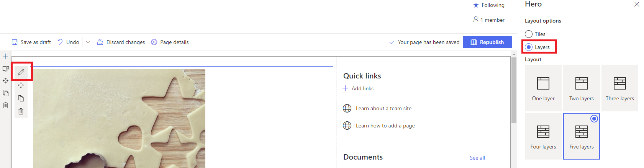Choose Four layers layout
The width and height of the screenshot is (644, 168).
coord(543,136)
